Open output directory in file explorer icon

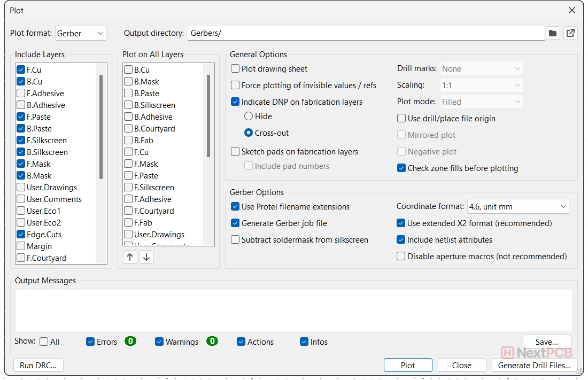coord(570,33)
